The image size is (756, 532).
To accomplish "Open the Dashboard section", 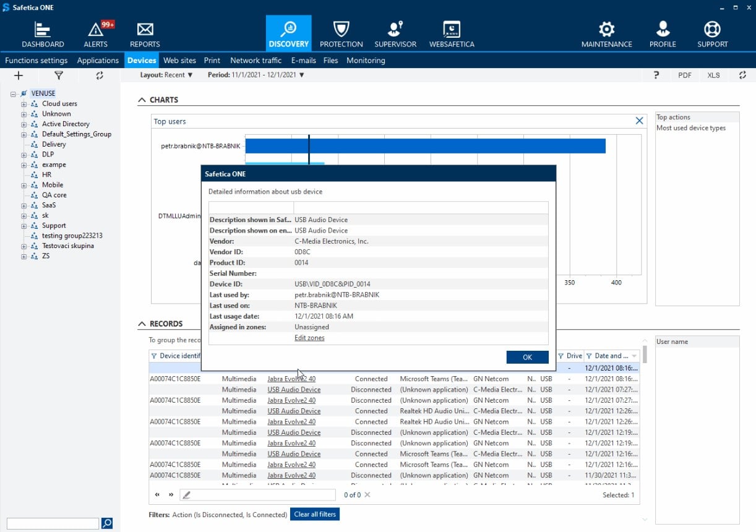I will pos(43,35).
